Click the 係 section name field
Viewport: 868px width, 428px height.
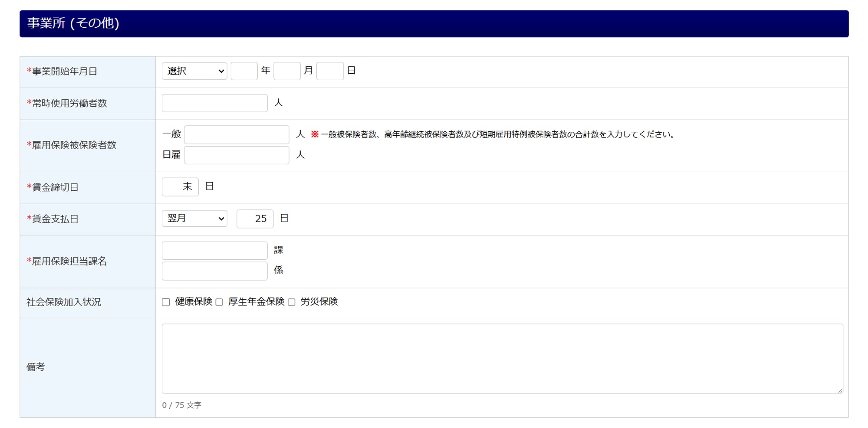click(215, 271)
